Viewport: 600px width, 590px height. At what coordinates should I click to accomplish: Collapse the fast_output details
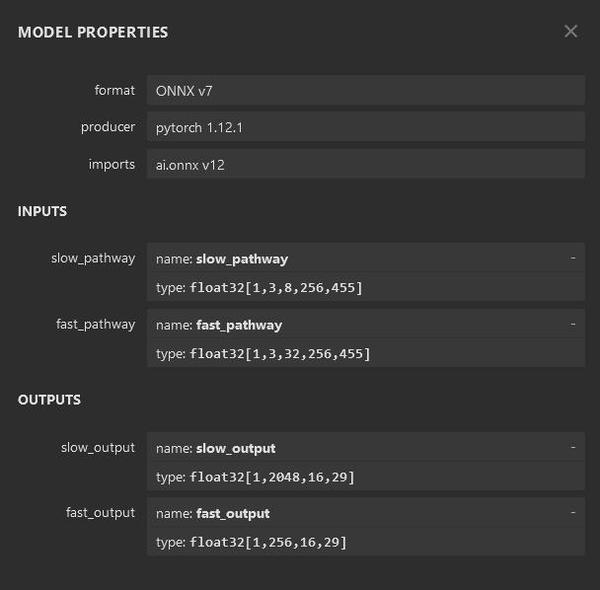(573, 513)
